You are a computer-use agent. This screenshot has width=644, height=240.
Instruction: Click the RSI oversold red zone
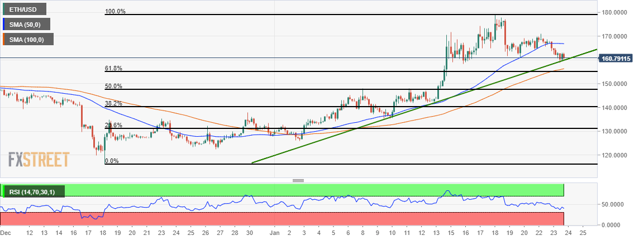282,219
